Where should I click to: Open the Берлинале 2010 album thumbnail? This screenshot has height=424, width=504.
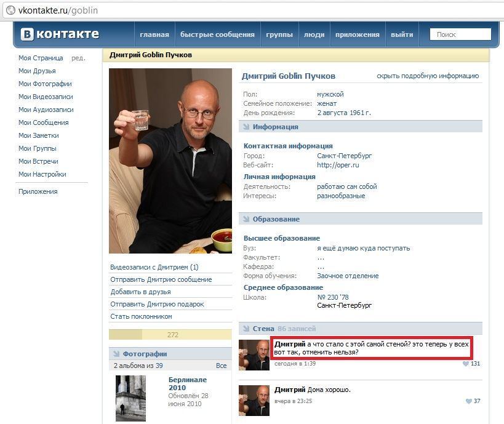(130, 398)
